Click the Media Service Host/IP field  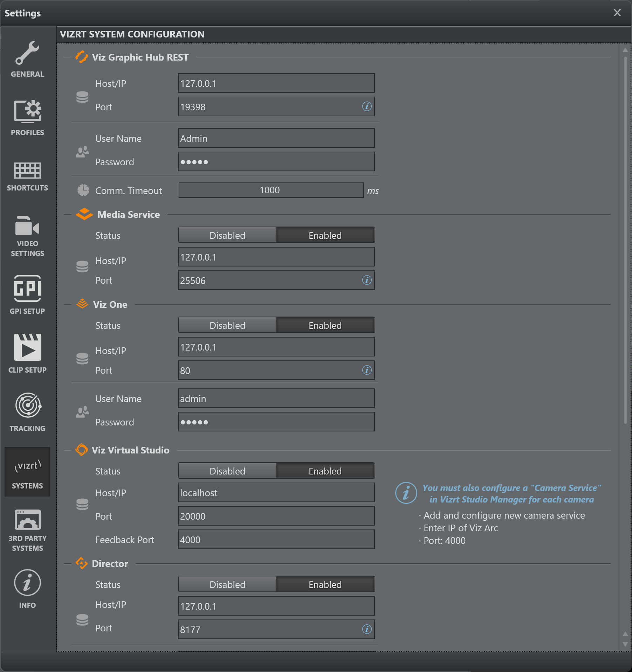[x=276, y=257]
